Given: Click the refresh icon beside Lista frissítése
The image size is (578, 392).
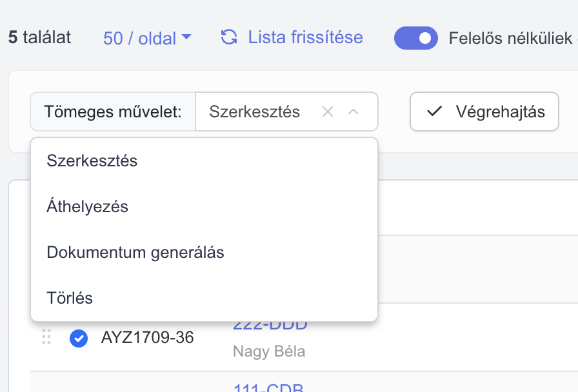Looking at the screenshot, I should click(229, 37).
